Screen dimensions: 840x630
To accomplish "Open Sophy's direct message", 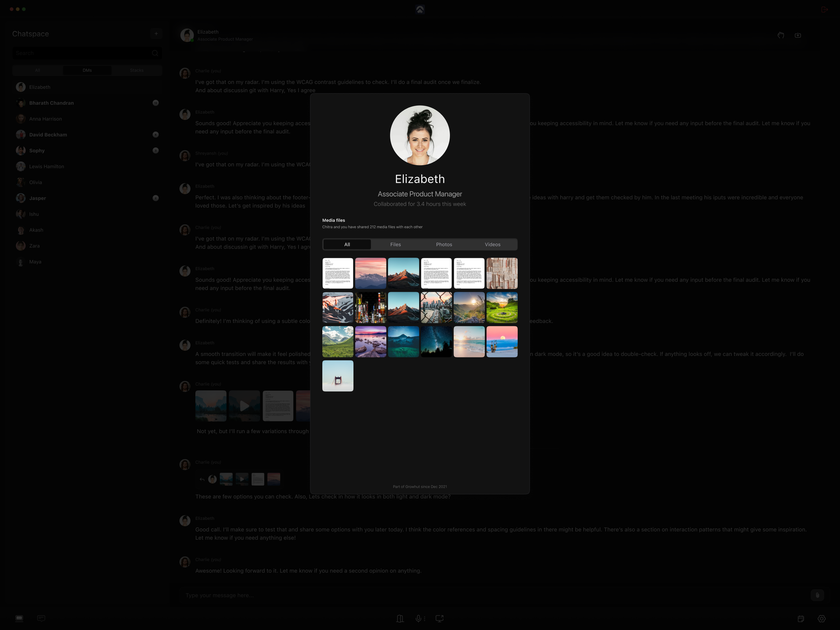I will coord(87,151).
